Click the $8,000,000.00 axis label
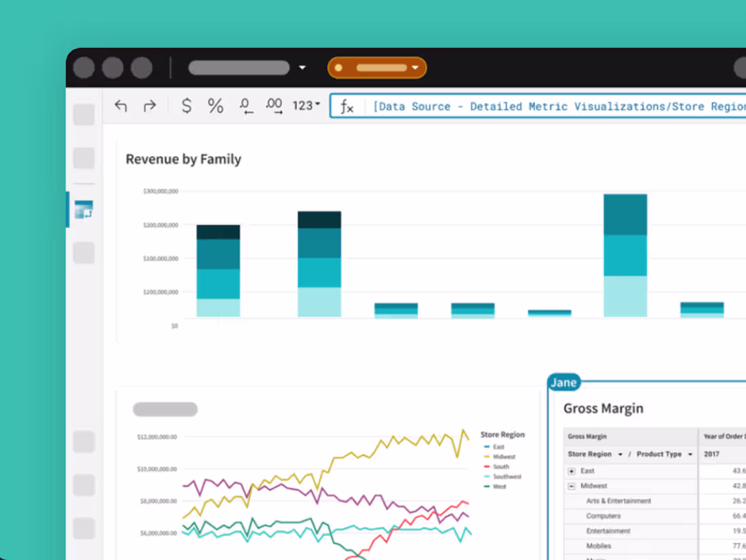 point(158,501)
